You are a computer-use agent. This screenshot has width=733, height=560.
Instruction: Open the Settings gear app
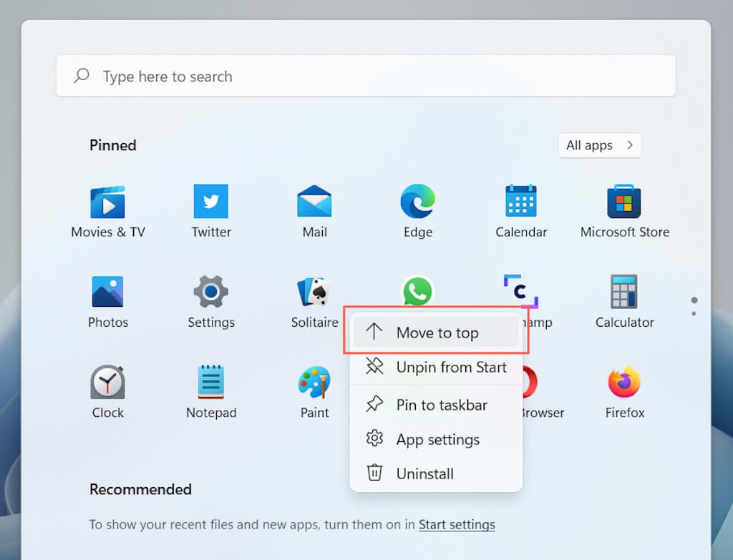(211, 291)
